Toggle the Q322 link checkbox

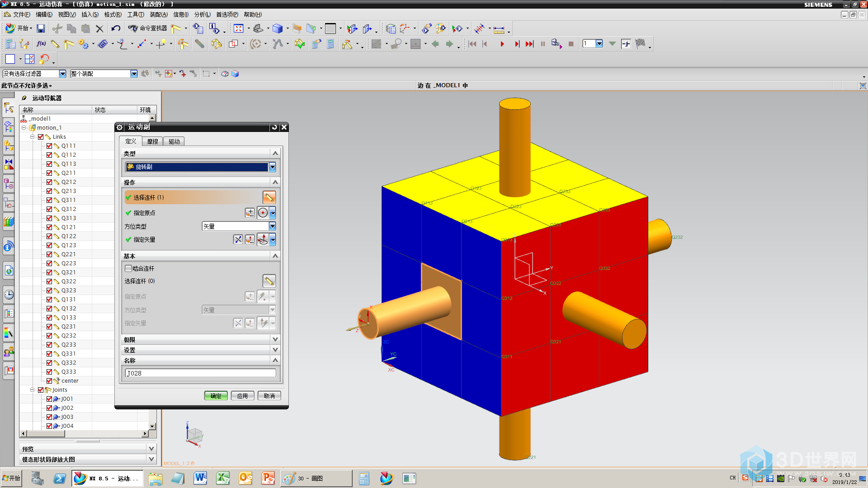click(x=49, y=282)
